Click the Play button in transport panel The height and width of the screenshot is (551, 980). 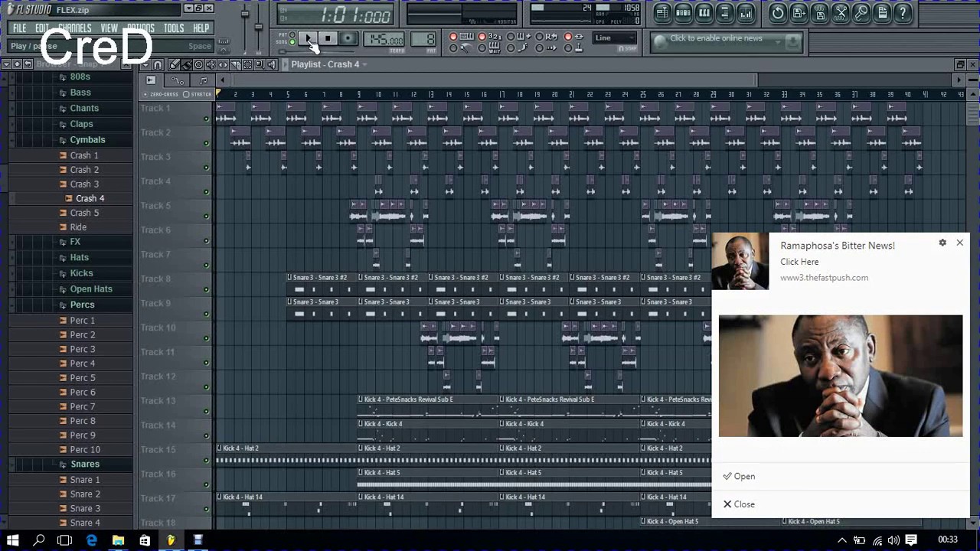click(308, 38)
